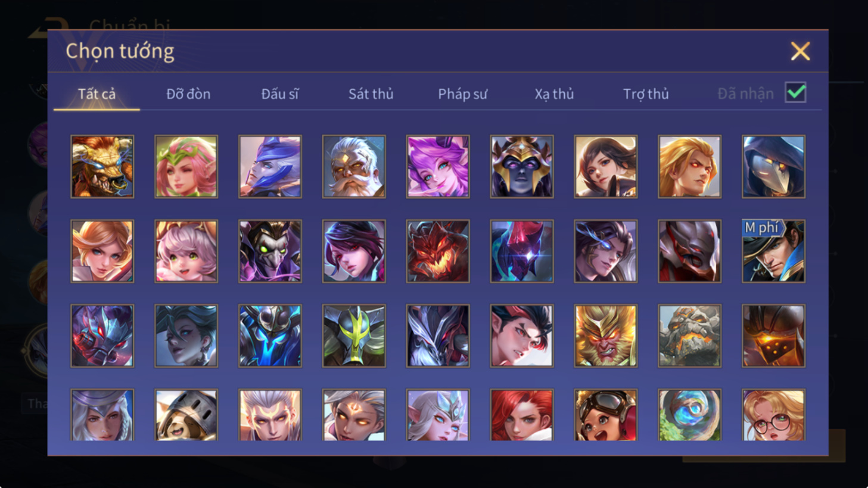Open the 'Đấu sĩ' tab
The image size is (868, 488).
[280, 94]
